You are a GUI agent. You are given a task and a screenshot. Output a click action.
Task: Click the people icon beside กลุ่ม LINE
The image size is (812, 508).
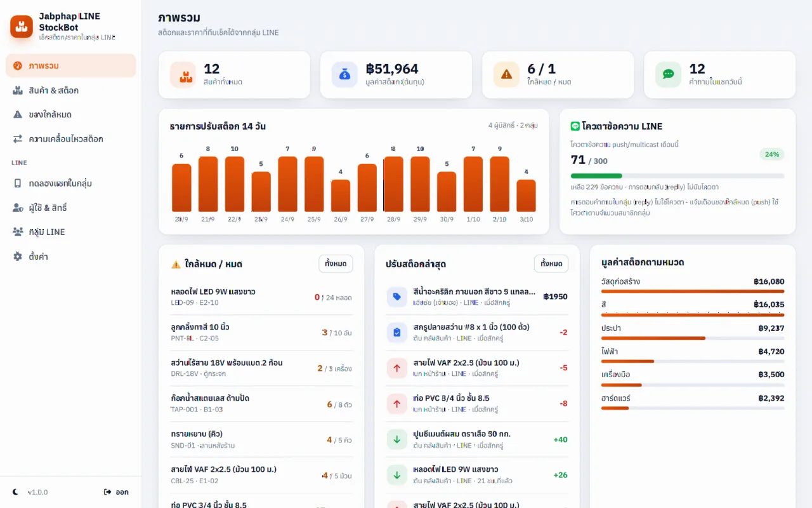click(x=18, y=232)
